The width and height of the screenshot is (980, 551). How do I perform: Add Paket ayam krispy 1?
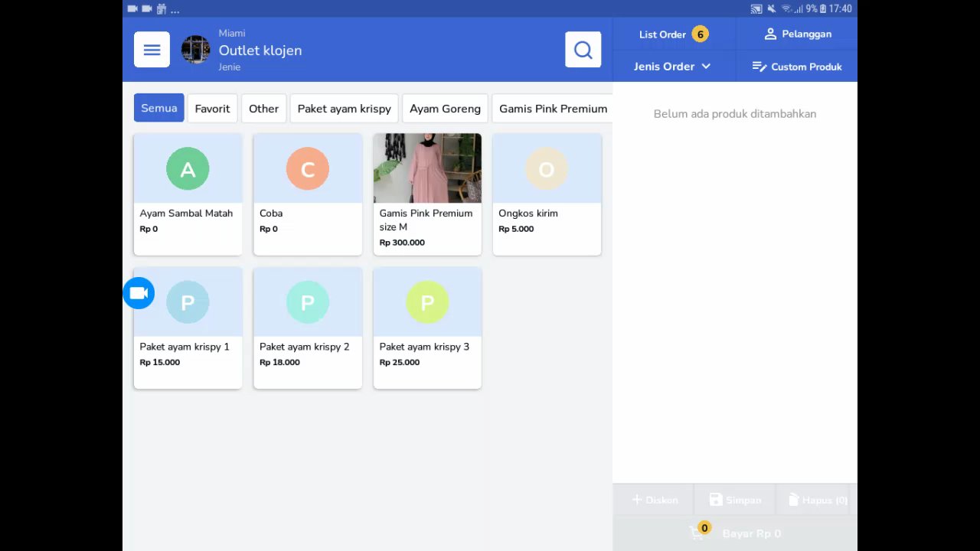[x=188, y=328]
